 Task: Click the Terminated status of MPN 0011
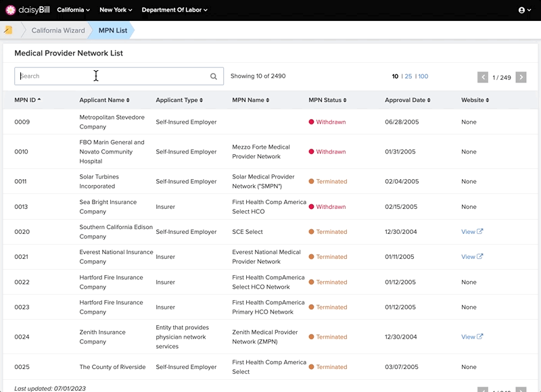(x=328, y=181)
